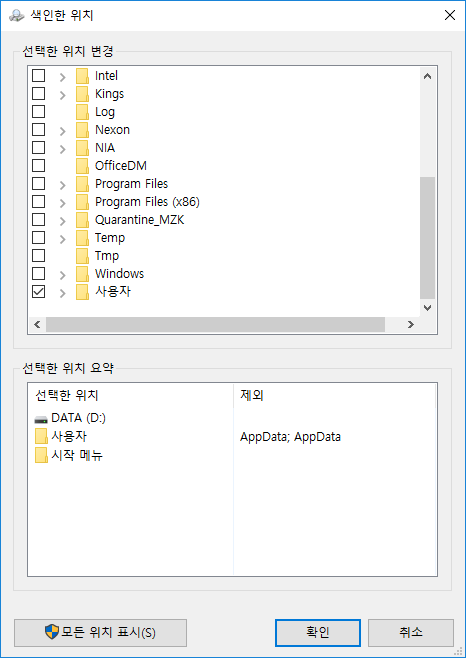This screenshot has height=658, width=466.
Task: Expand the Program Files (x86) node
Action: [63, 203]
